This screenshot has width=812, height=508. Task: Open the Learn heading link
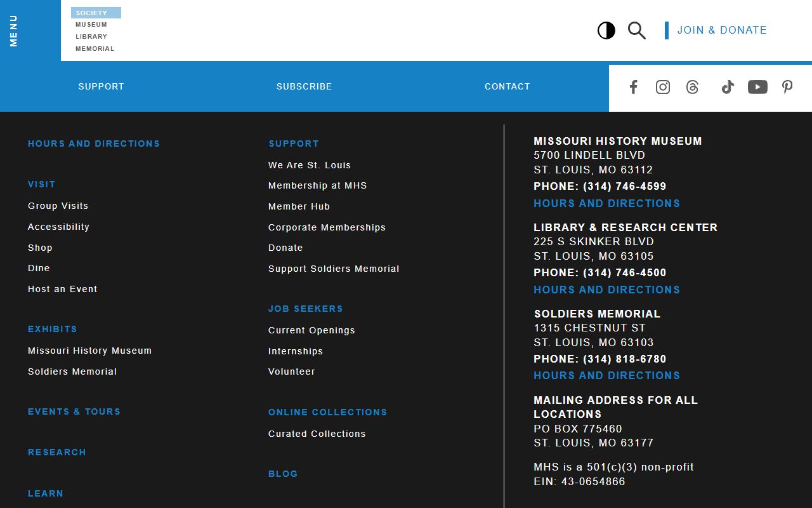coord(46,493)
